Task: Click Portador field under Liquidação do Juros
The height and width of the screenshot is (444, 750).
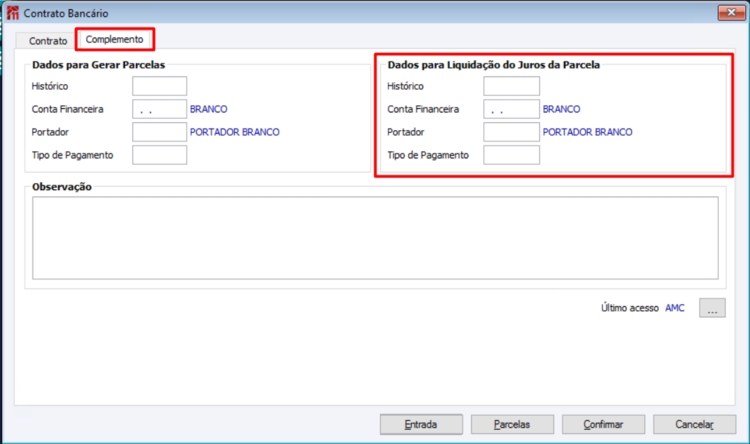Action: click(511, 132)
